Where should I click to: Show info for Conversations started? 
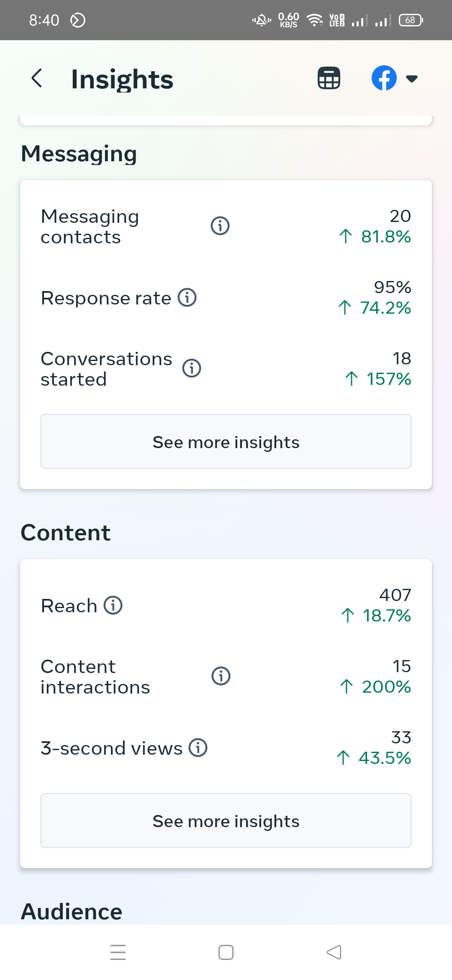(192, 369)
